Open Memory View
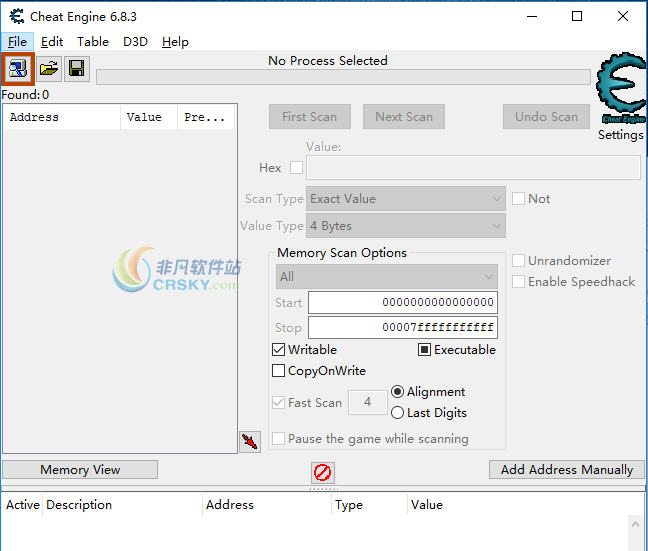648x551 pixels. coord(80,470)
